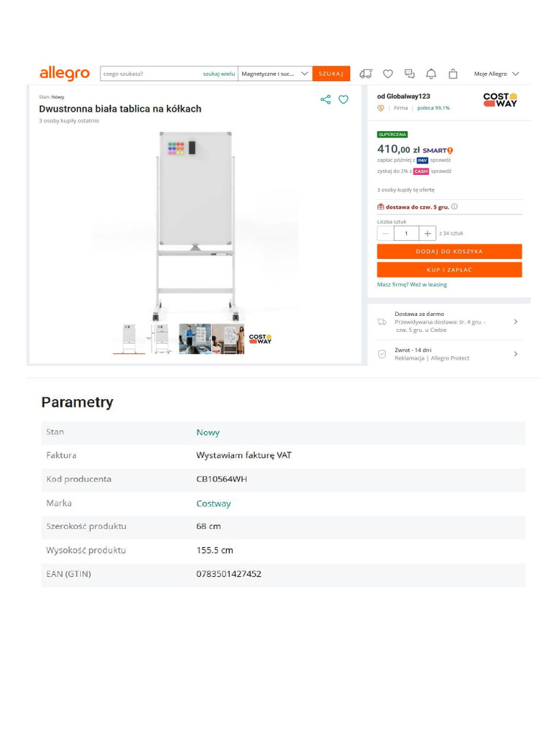Open the leasing offer link
The width and height of the screenshot is (560, 747).
(412, 285)
